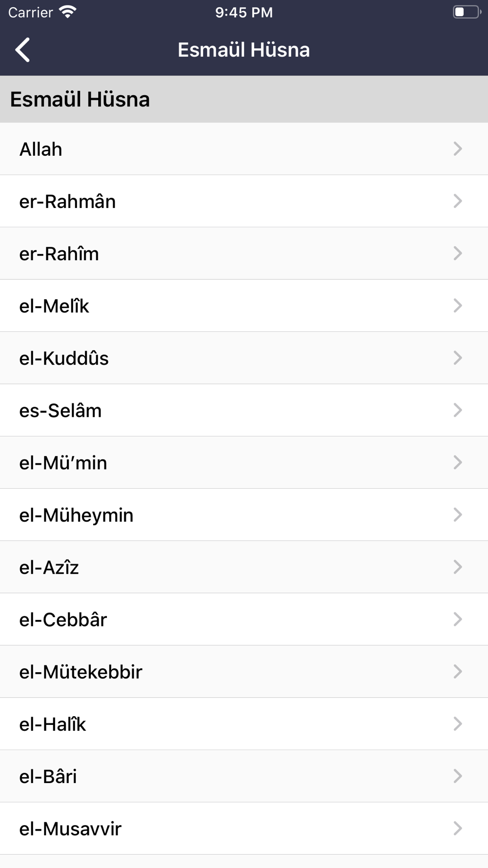This screenshot has height=868, width=488.
Task: Select the el-Mütekebbir entry
Action: coord(244,671)
